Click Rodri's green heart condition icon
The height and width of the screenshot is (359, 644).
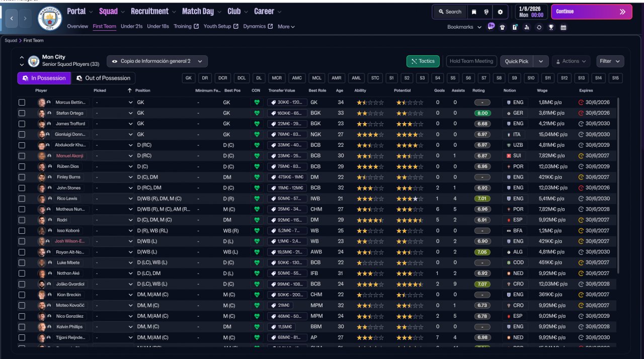[x=257, y=220]
